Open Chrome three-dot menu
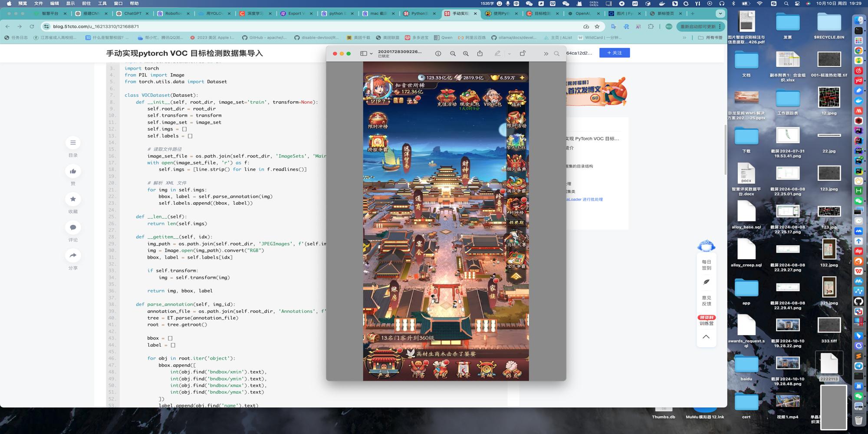 coord(720,26)
